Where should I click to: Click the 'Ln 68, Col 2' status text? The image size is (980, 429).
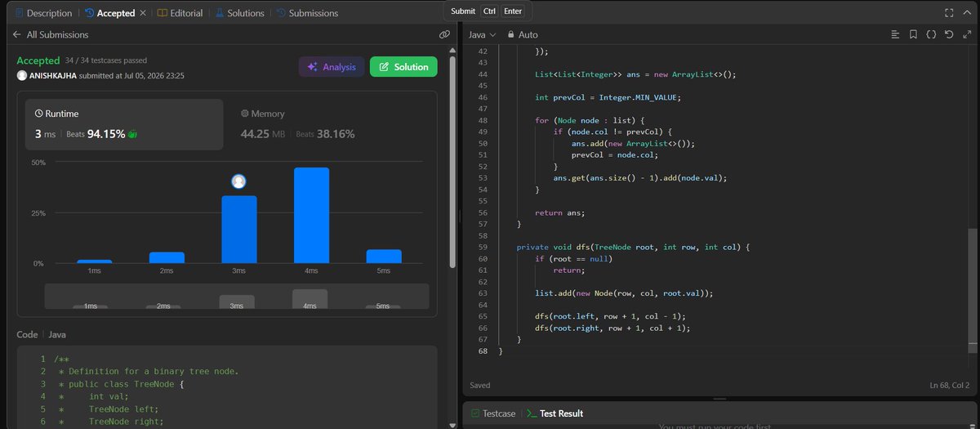pyautogui.click(x=949, y=385)
